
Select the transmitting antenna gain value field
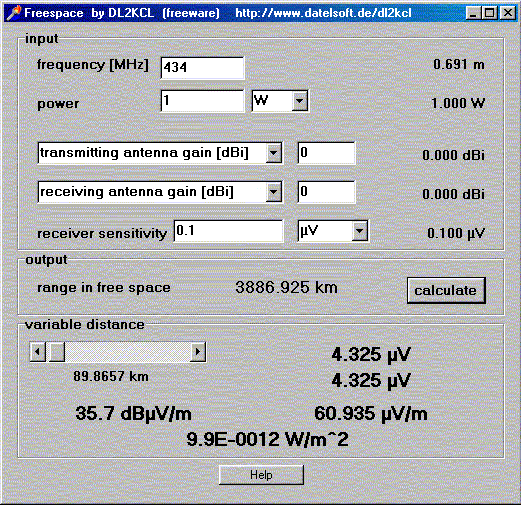[326, 153]
